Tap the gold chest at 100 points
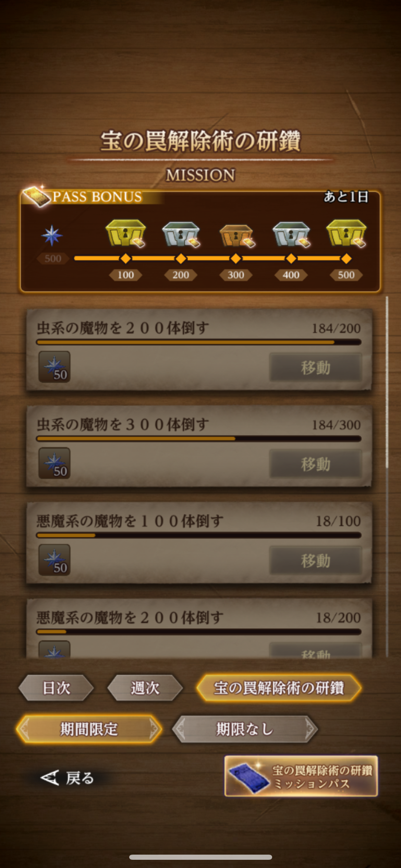This screenshot has height=868, width=401. tap(125, 233)
